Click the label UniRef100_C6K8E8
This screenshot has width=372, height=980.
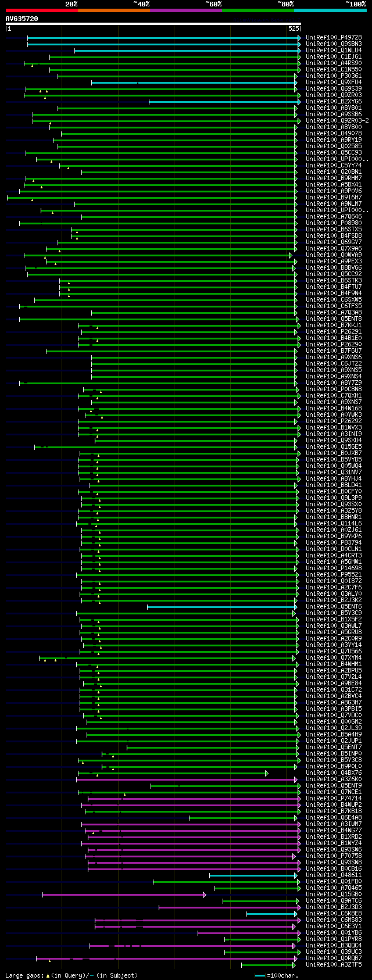pos(334,913)
